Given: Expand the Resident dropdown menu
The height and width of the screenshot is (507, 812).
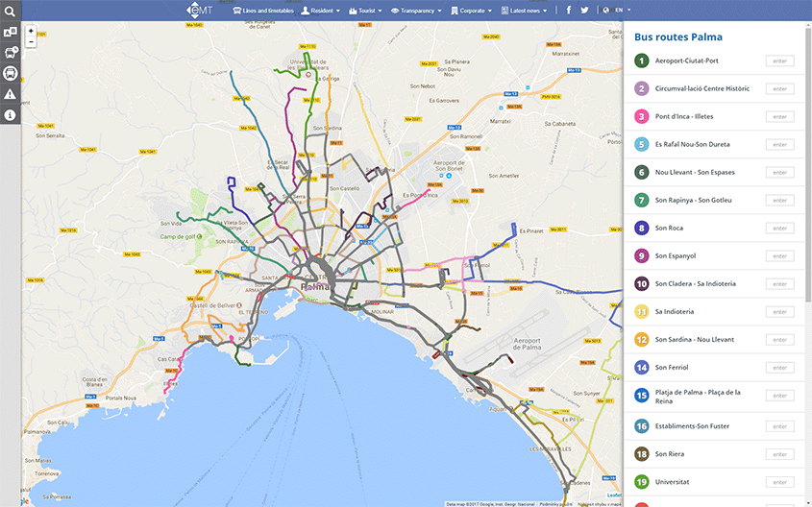Looking at the screenshot, I should 321,11.
